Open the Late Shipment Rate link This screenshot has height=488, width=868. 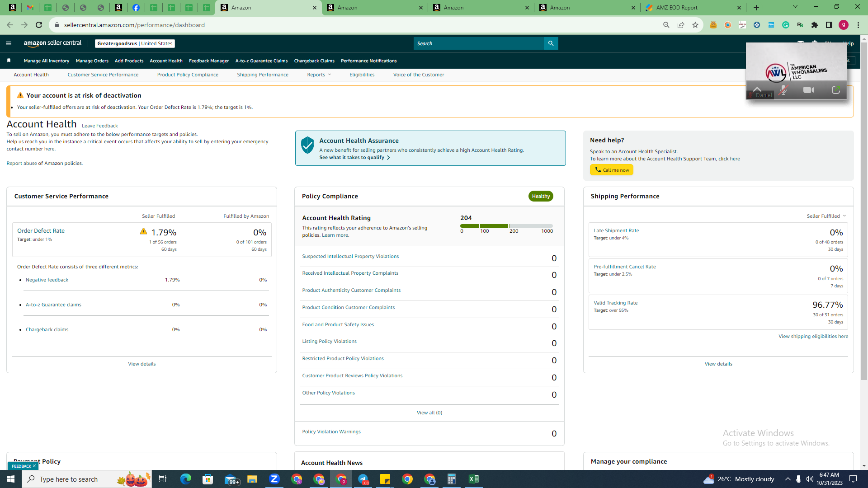click(x=616, y=230)
